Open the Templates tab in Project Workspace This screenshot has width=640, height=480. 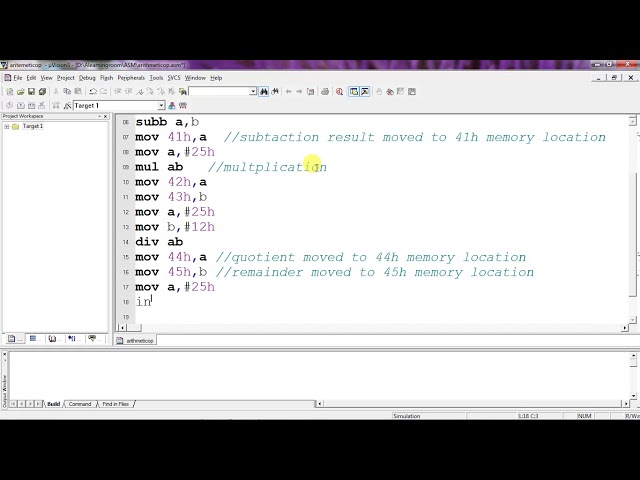(x=94, y=338)
